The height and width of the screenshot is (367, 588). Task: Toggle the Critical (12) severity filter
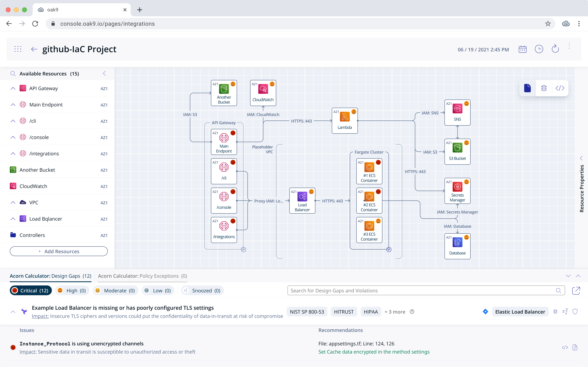[31, 291]
